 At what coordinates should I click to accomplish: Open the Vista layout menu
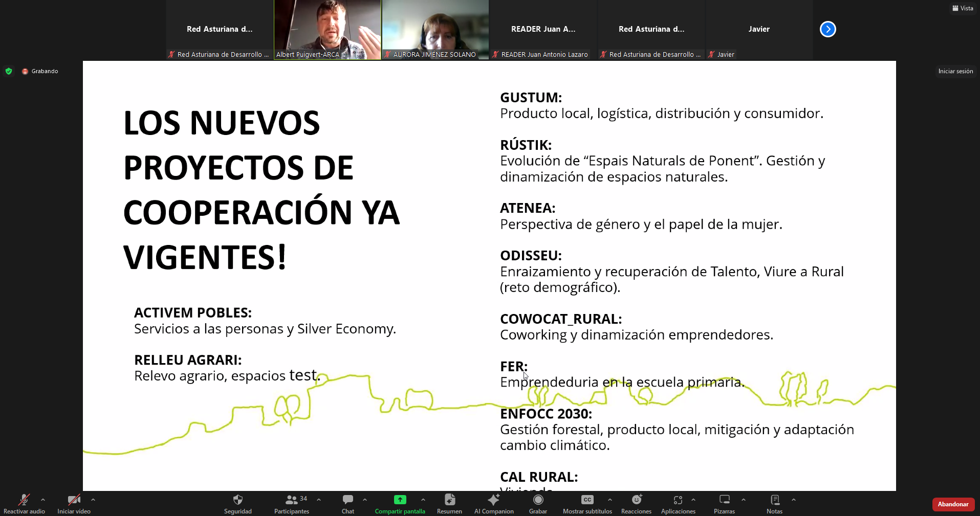pyautogui.click(x=963, y=8)
